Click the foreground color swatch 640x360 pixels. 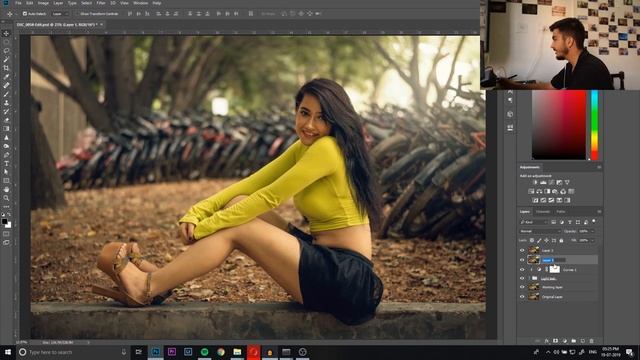click(x=4, y=222)
